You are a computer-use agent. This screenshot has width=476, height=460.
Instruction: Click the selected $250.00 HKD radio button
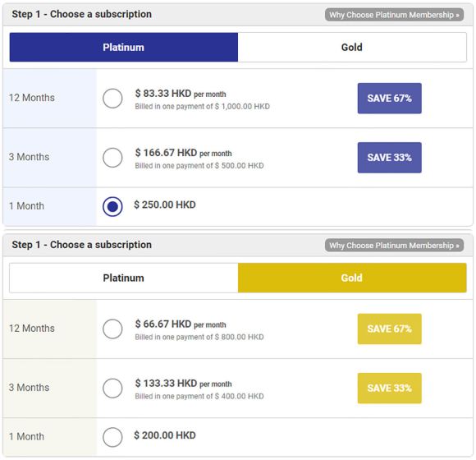[112, 207]
